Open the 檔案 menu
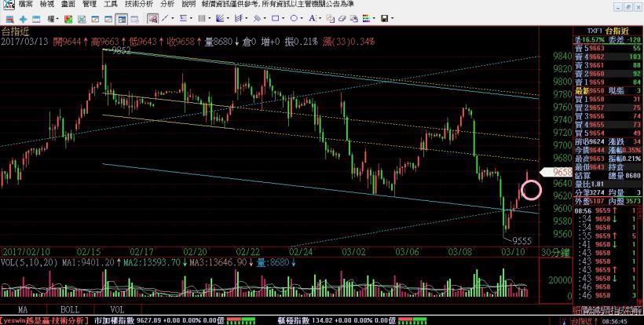Viewport: 644px width, 325px height. tap(10, 4)
